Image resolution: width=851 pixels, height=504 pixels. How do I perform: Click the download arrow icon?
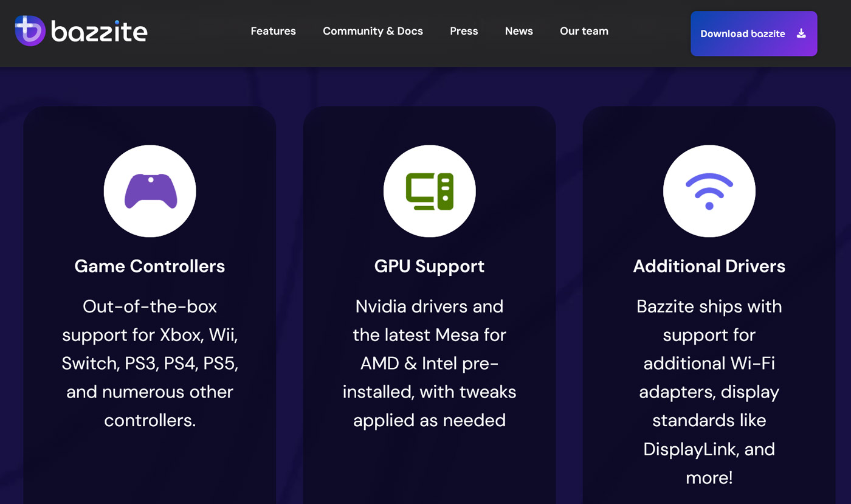click(x=801, y=33)
